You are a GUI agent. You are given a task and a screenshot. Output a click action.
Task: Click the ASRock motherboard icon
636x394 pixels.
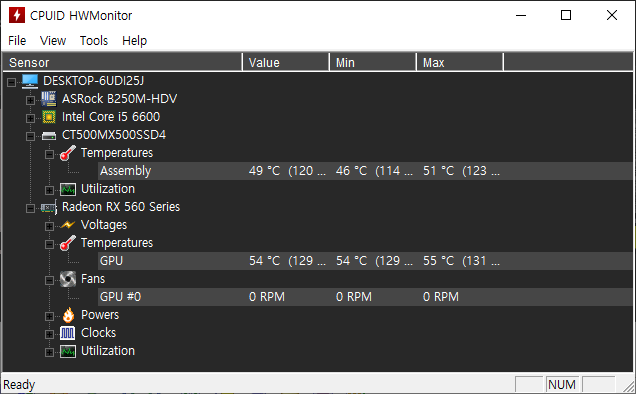(x=49, y=99)
